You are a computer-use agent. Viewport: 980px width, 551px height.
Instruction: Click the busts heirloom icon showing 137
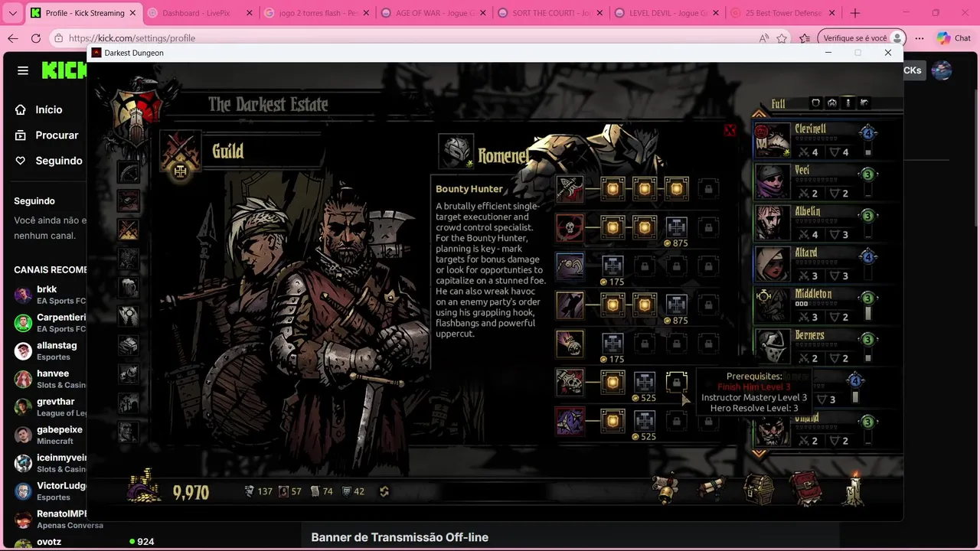click(250, 491)
